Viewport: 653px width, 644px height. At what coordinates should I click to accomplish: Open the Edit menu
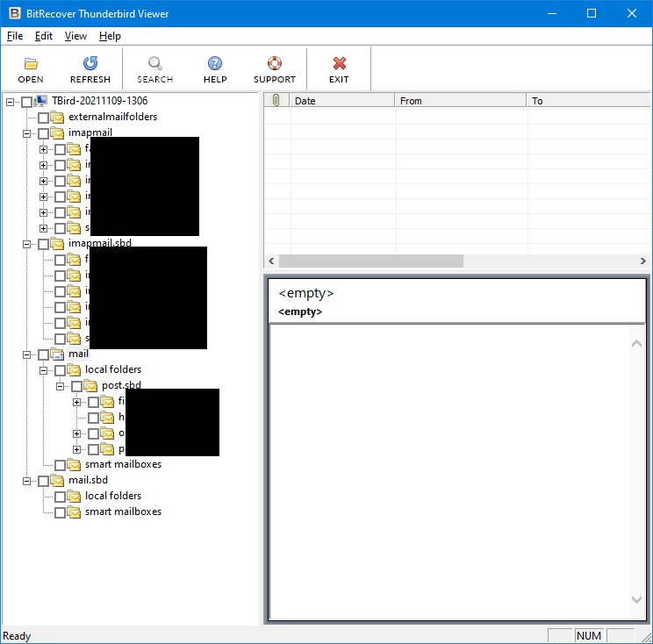(44, 36)
